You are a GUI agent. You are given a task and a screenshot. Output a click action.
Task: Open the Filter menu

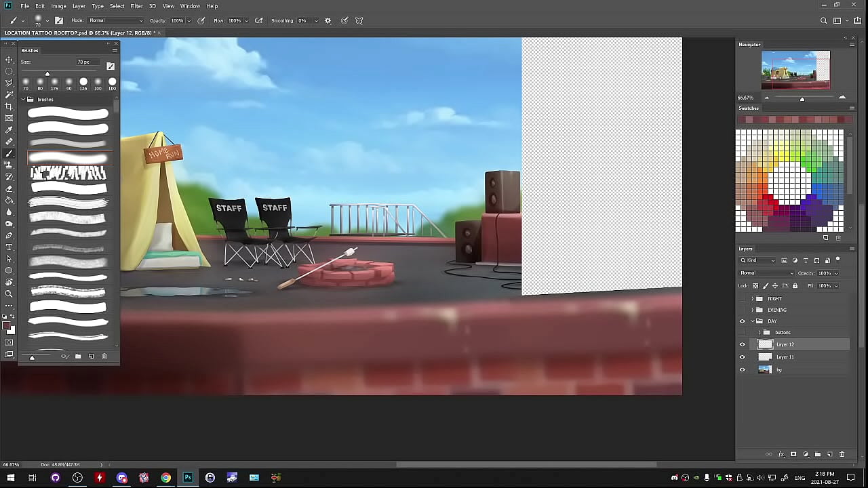click(x=136, y=6)
